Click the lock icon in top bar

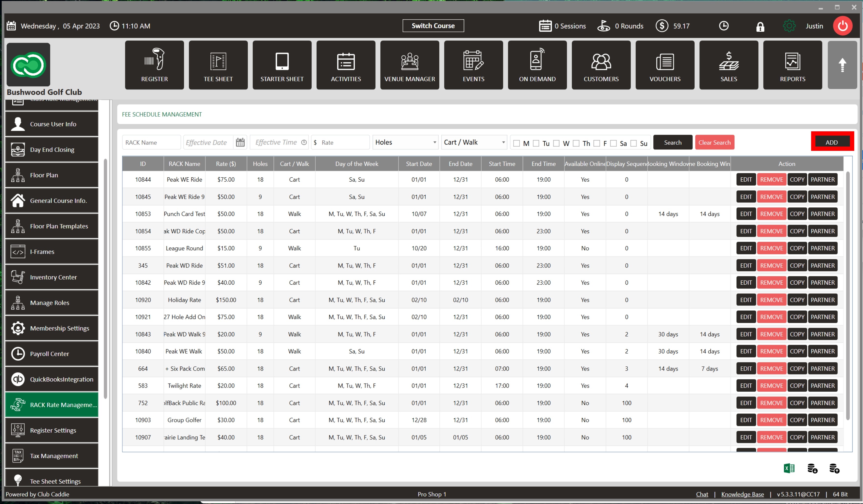(x=760, y=26)
